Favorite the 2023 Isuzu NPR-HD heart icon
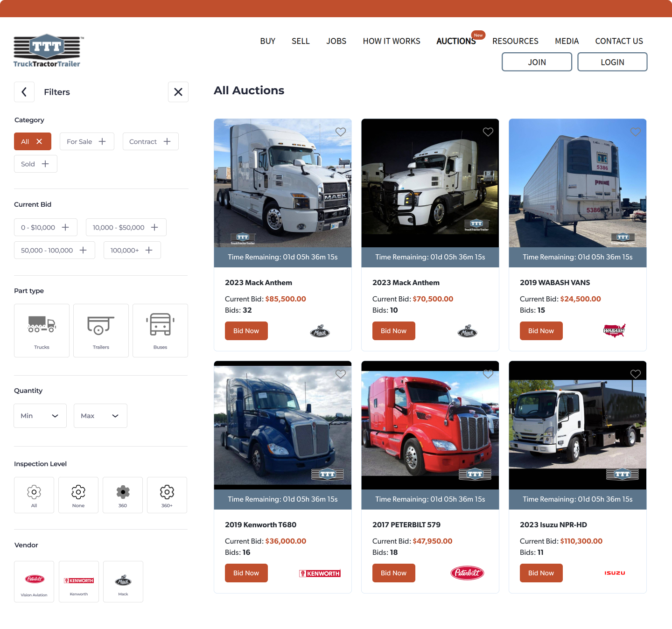This screenshot has width=672, height=629. [636, 374]
